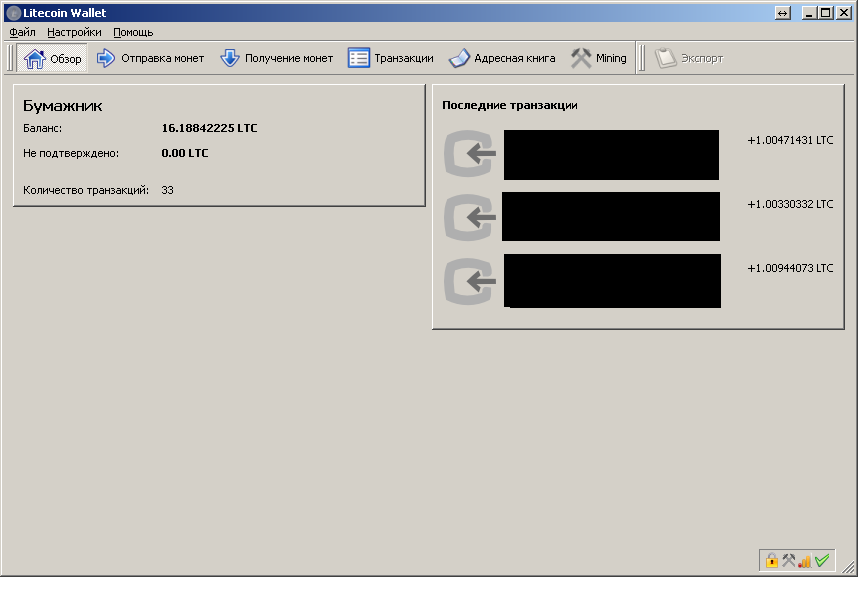
Task: Click the Экспорт export button
Action: [x=689, y=58]
